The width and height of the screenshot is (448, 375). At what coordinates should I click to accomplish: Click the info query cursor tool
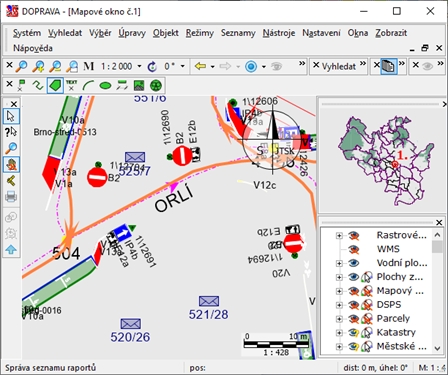click(x=11, y=132)
